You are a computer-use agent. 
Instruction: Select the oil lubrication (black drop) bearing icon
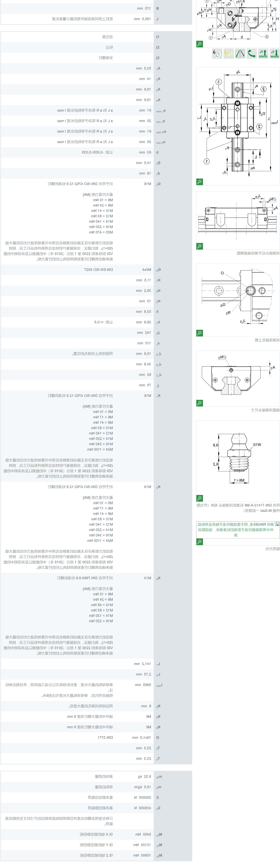click(x=217, y=54)
